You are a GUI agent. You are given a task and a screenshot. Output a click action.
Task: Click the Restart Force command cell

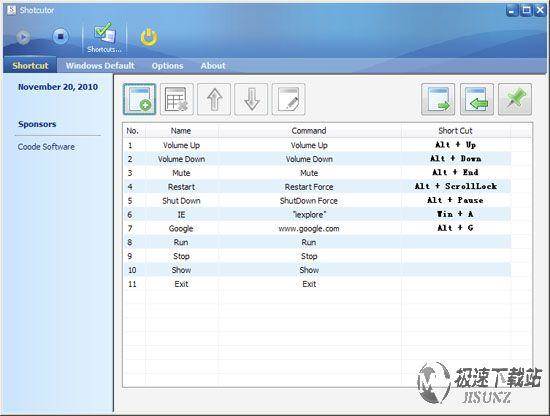coord(309,187)
